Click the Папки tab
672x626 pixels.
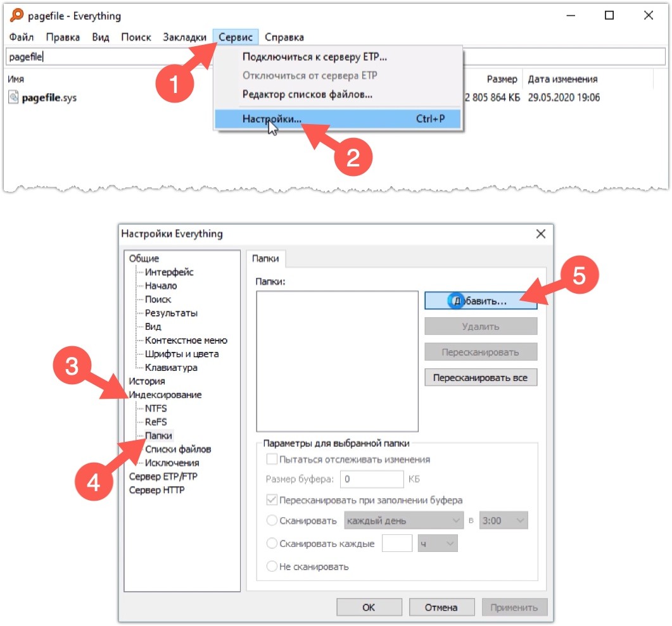265,259
